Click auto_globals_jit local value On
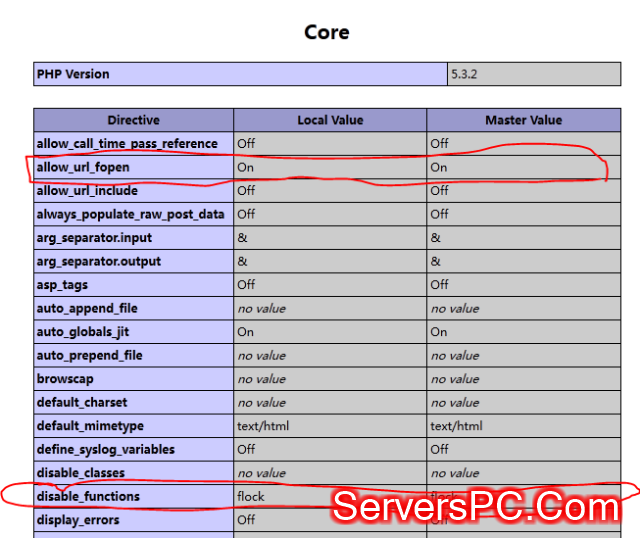The height and width of the screenshot is (538, 640). click(246, 332)
